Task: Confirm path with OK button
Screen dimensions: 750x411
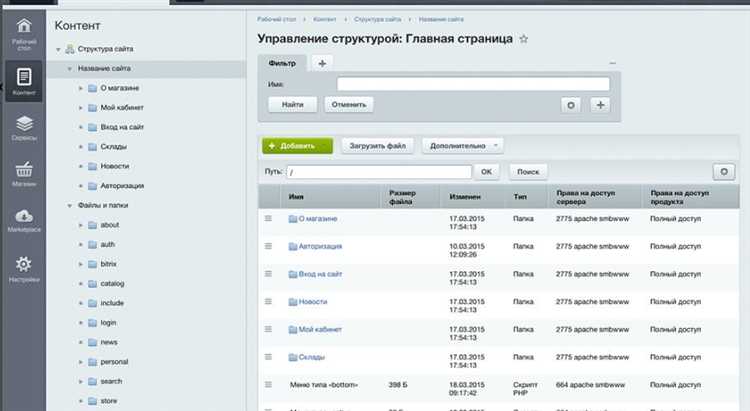Action: click(x=486, y=172)
